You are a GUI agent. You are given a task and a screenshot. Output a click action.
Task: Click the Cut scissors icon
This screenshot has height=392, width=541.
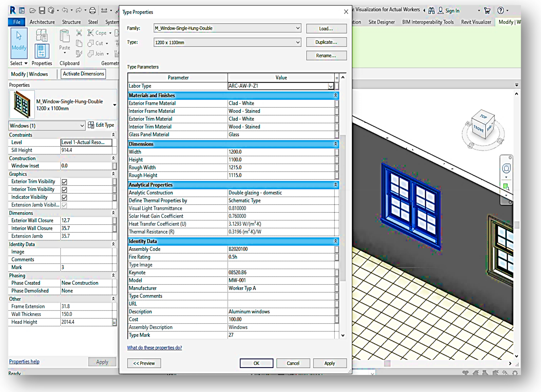(x=79, y=33)
